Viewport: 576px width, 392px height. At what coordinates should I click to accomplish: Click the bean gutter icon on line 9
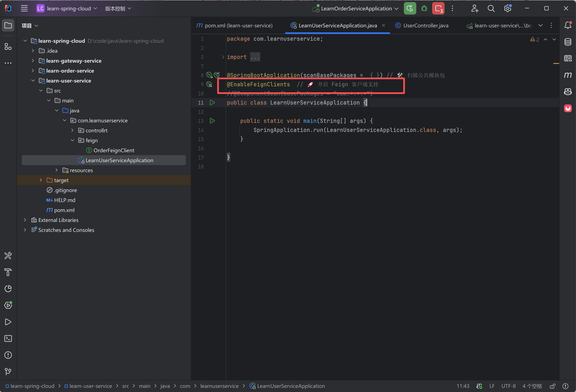(x=210, y=84)
